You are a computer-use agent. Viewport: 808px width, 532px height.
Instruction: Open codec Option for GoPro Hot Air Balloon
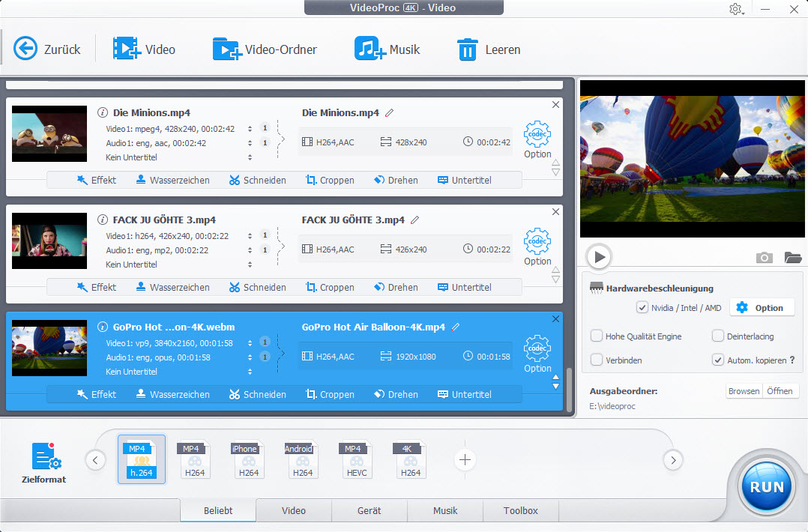coord(537,354)
